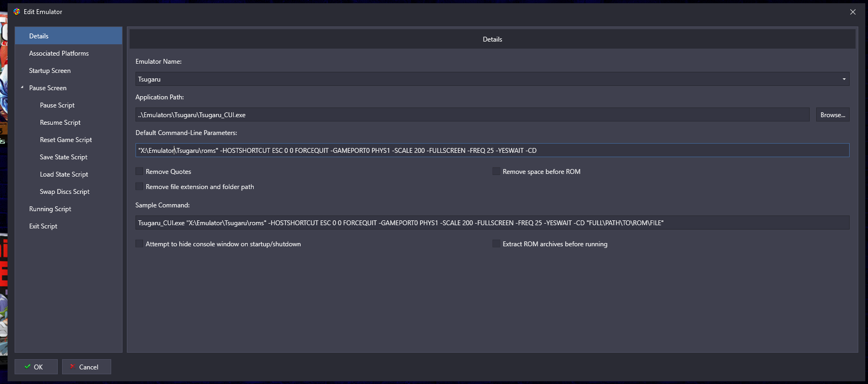Click the Emulator Name label
Viewport: 868px width, 384px height.
[x=159, y=61]
